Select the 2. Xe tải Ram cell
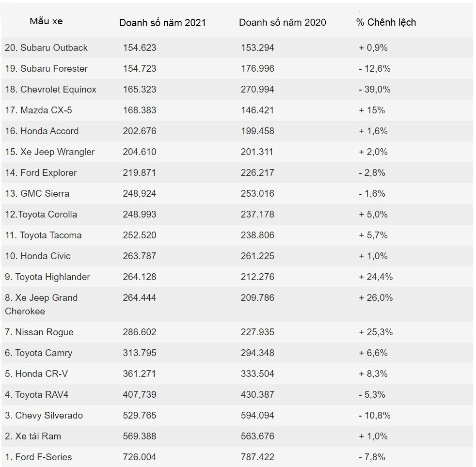This screenshot has height=467, width=476. click(x=33, y=436)
